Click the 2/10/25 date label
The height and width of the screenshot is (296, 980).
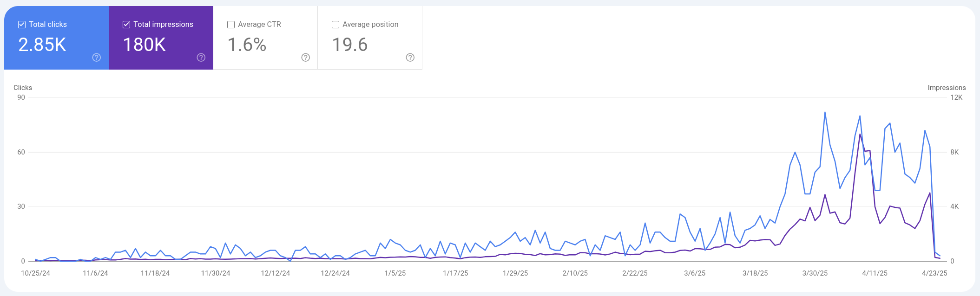(x=575, y=273)
